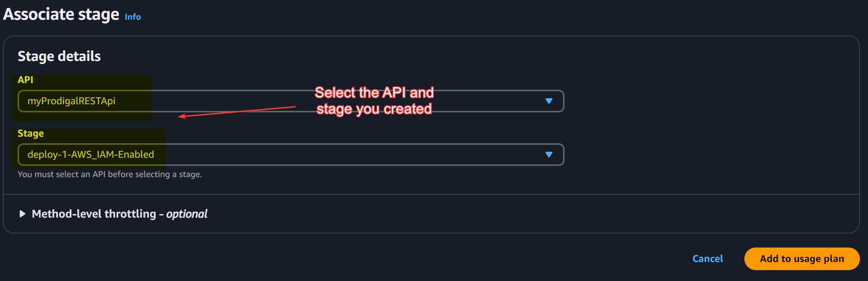
Task: Expand Method-level throttling disclosure triangle
Action: [22, 214]
